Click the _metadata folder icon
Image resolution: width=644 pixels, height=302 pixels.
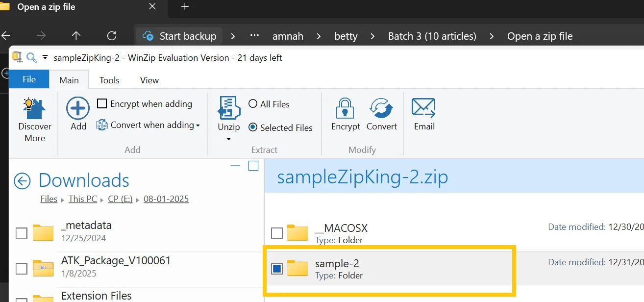point(43,232)
